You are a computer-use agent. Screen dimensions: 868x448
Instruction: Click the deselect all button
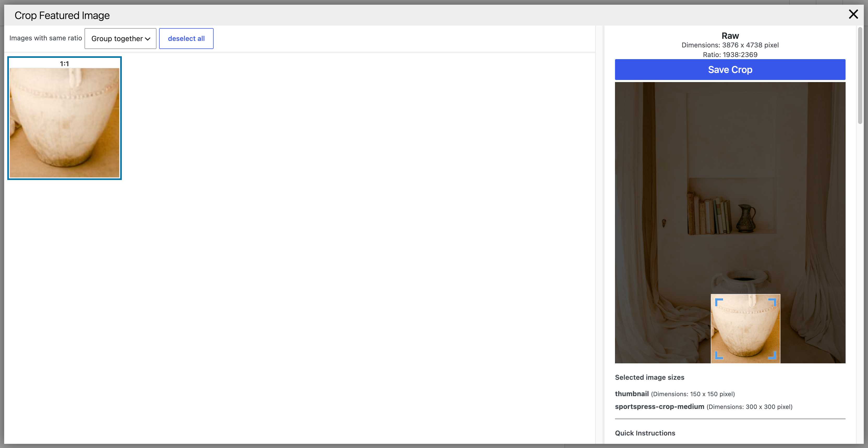(x=186, y=38)
